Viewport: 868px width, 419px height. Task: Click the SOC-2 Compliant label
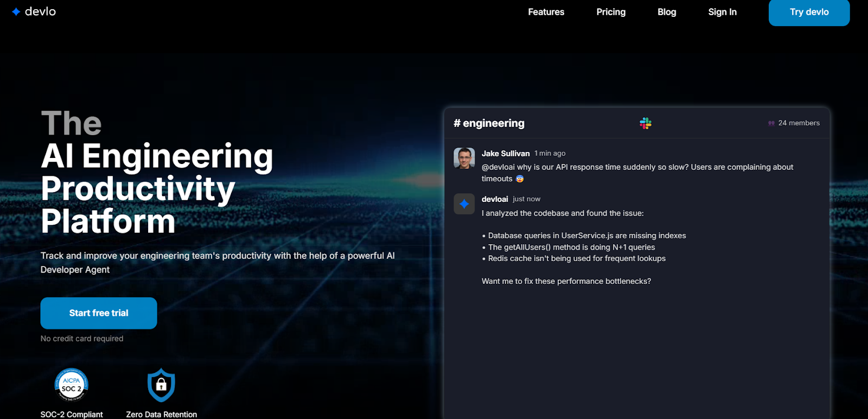click(x=72, y=414)
